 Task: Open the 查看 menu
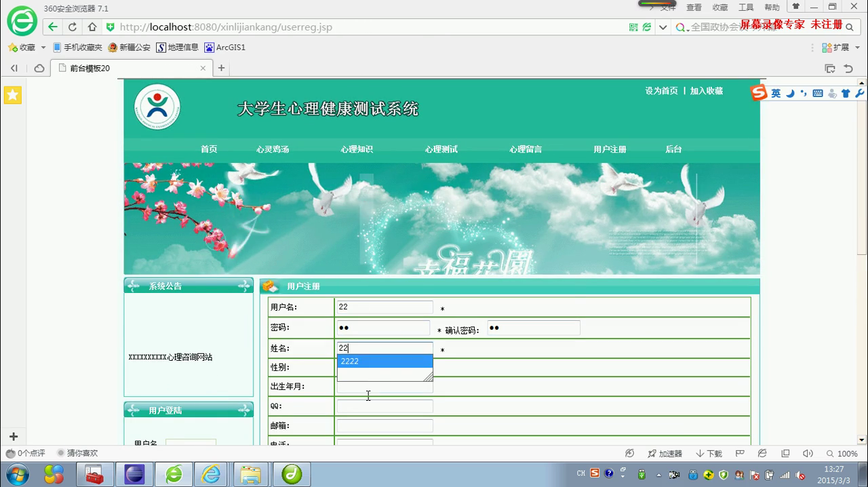(x=694, y=7)
